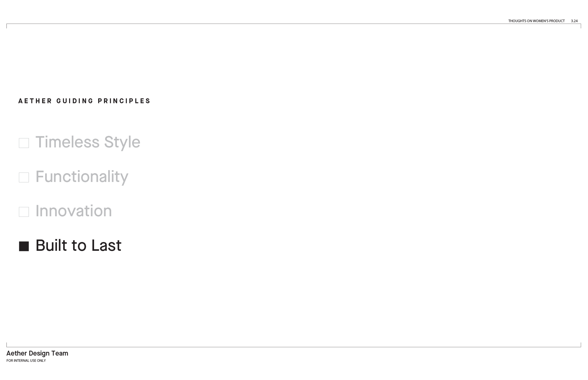Click the bottom-right corner bracket tick

[x=581, y=345]
